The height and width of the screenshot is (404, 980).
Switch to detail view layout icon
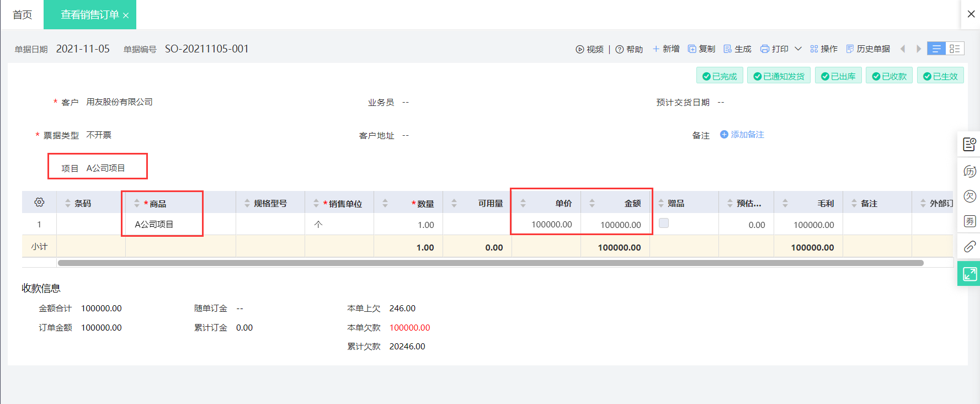click(955, 49)
